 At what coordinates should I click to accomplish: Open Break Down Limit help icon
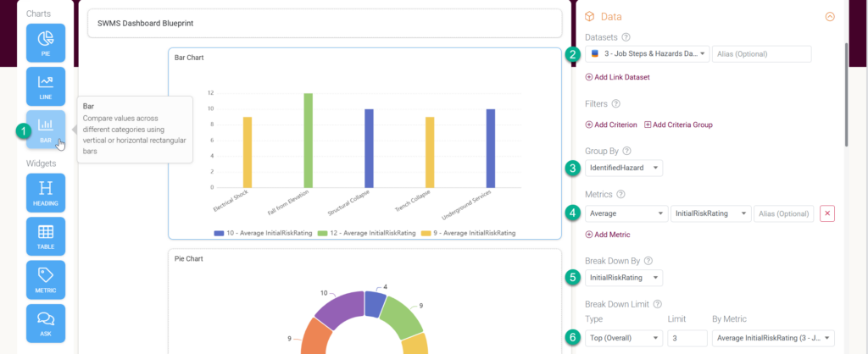657,304
